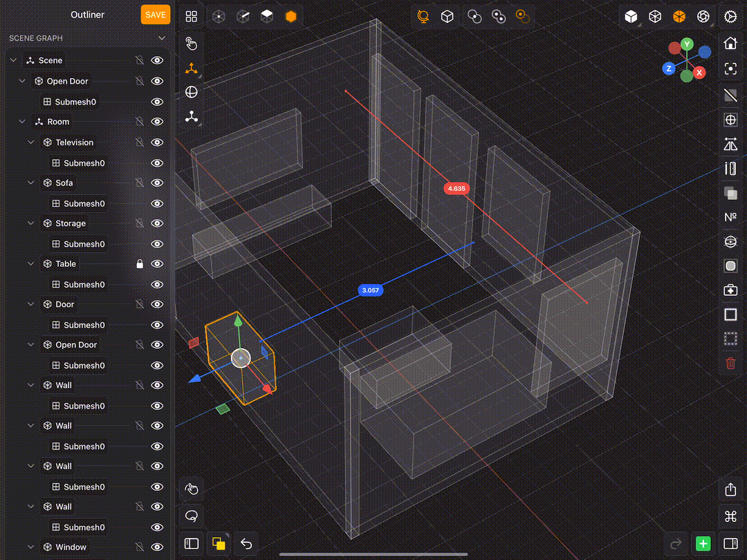Switch to edge selection mode
Screen dimensions: 747x560
243,17
